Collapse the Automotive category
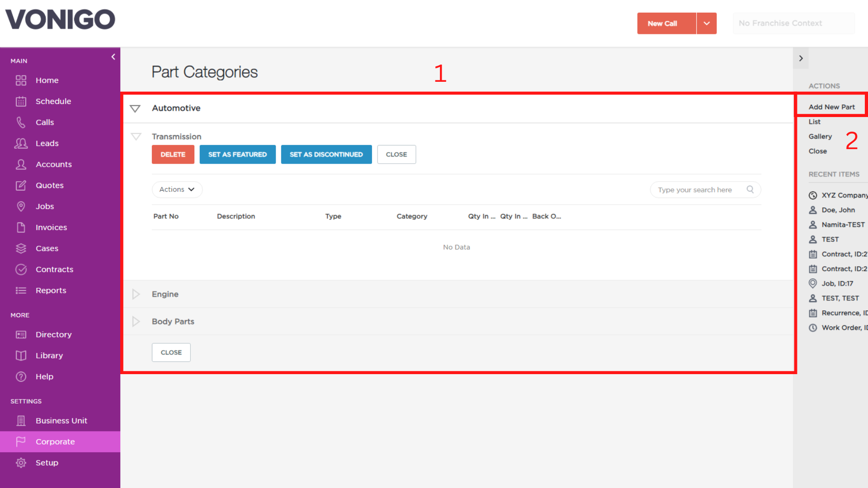This screenshot has width=868, height=488. point(135,108)
